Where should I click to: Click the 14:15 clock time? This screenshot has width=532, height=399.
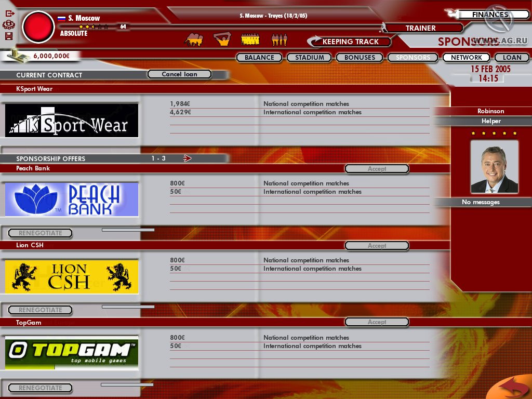click(x=488, y=78)
